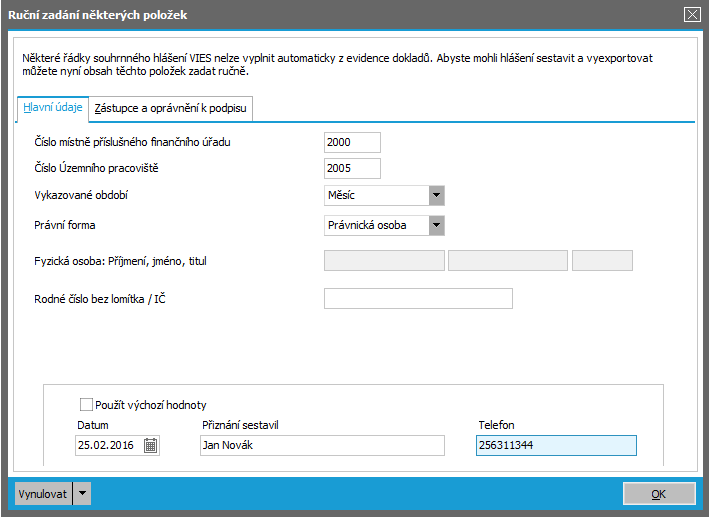Confirm the dialog with OK
Image resolution: width=709 pixels, height=517 pixels.
tap(657, 493)
